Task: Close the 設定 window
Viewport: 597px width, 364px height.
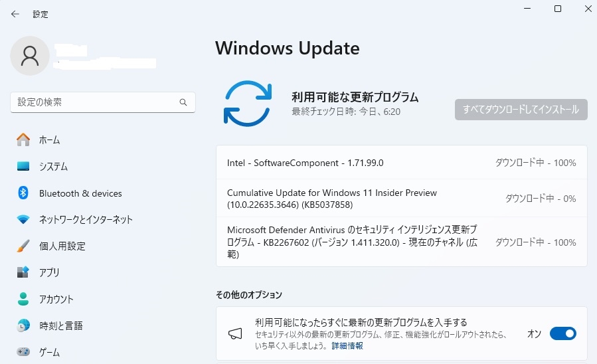Action: pos(588,9)
